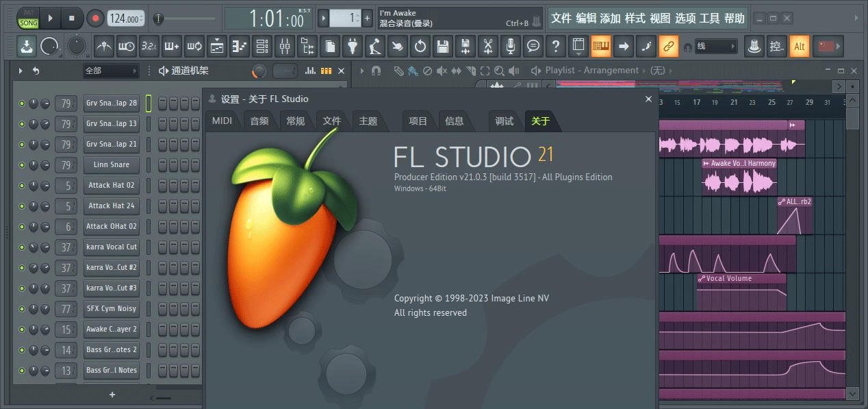
Task: Open the (无) selector in Playlist title
Action: click(656, 71)
